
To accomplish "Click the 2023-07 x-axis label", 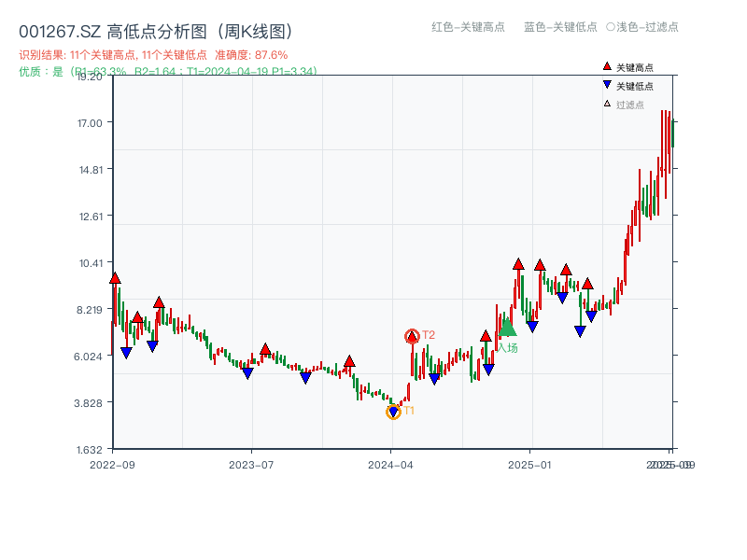I will pos(251,465).
